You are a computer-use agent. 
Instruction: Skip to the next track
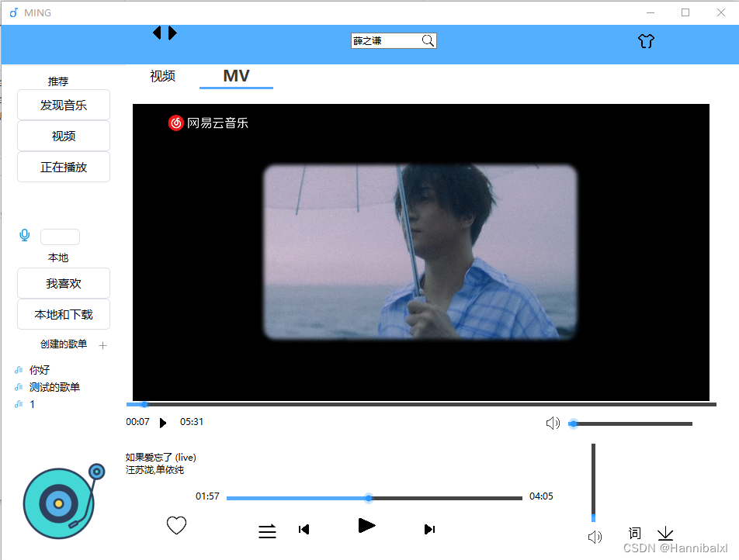pos(429,530)
